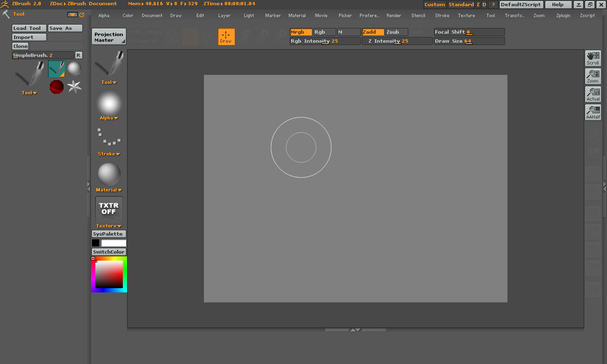Enable Zsub depth mode
The width and height of the screenshot is (607, 364).
(396, 32)
